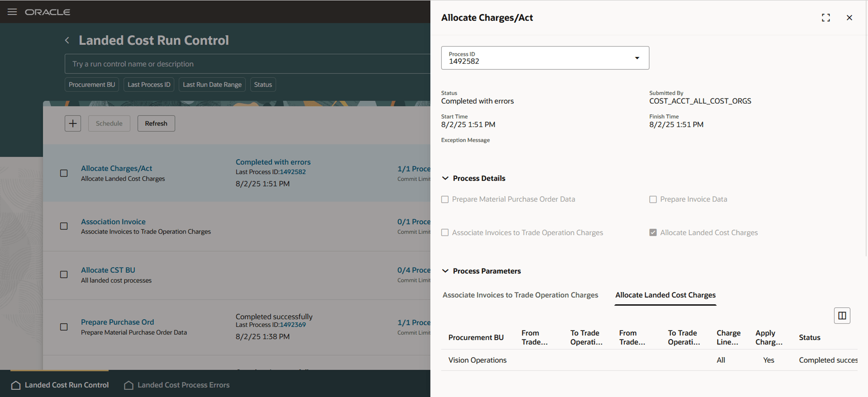The height and width of the screenshot is (397, 868).
Task: Click the Refresh button
Action: click(x=156, y=123)
